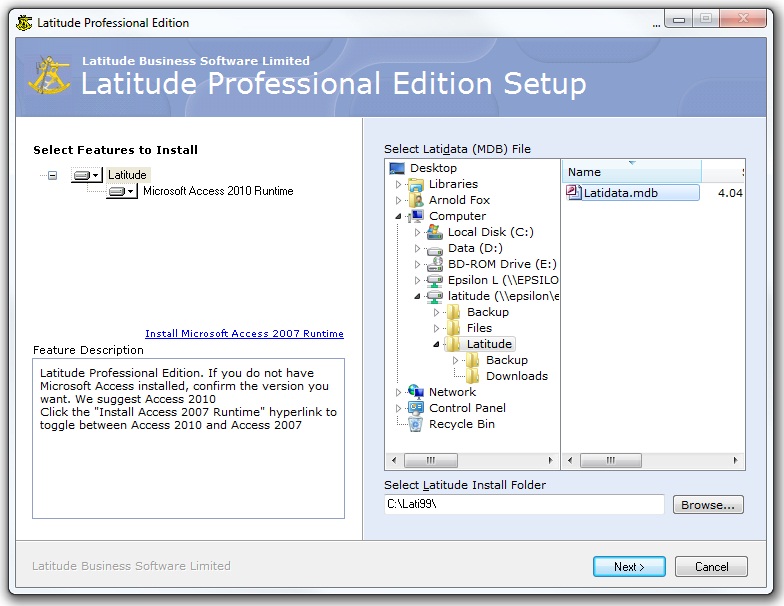Expand the Files folder node
This screenshot has width=784, height=606.
click(437, 328)
